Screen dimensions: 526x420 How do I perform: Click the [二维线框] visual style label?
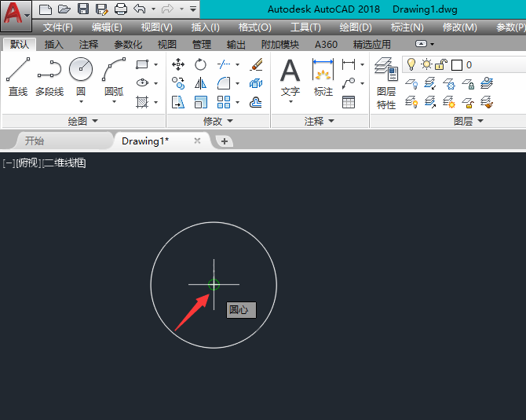[64, 163]
